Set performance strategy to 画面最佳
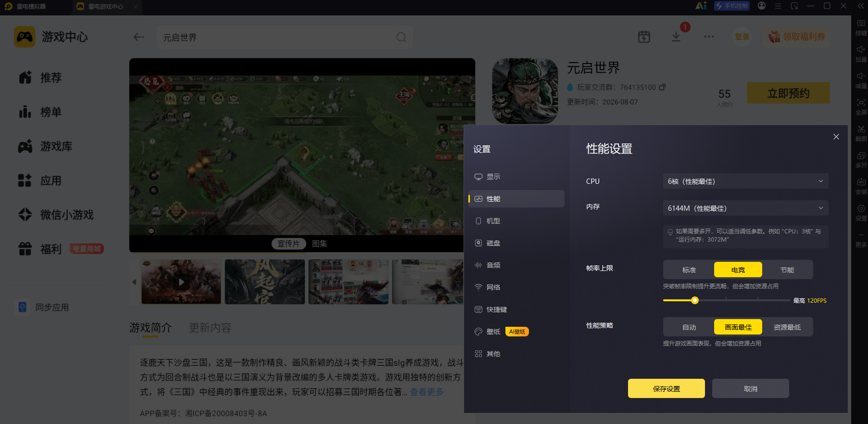 738,327
